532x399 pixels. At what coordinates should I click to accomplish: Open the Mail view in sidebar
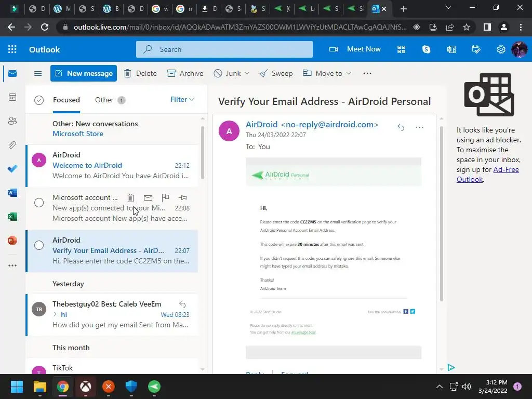(x=12, y=73)
